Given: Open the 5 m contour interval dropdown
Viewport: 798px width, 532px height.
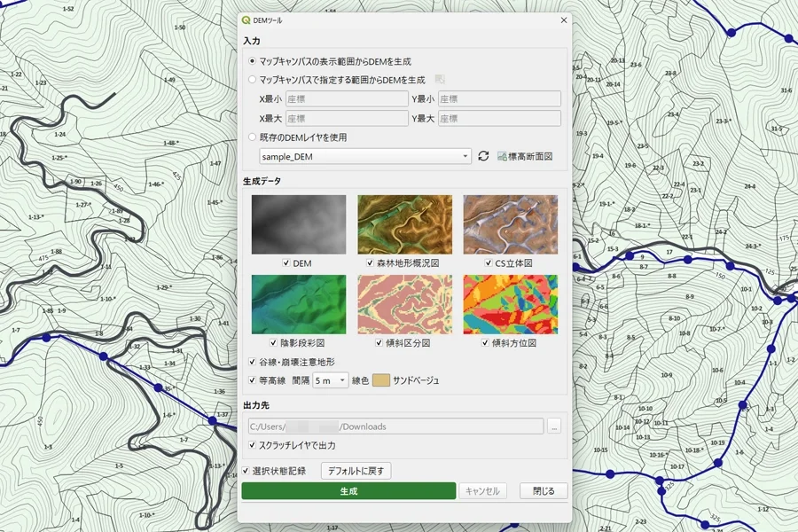Looking at the screenshot, I should pos(331,380).
